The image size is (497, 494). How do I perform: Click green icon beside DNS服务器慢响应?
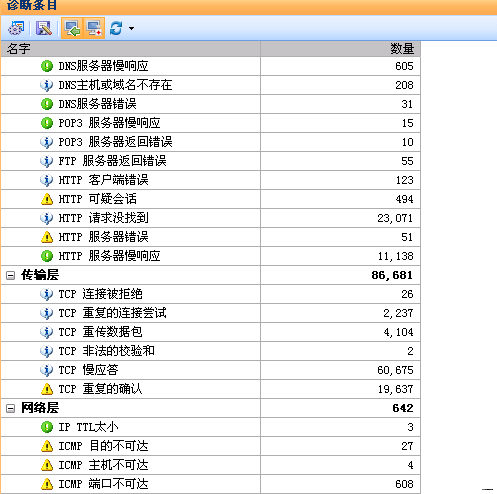[47, 66]
